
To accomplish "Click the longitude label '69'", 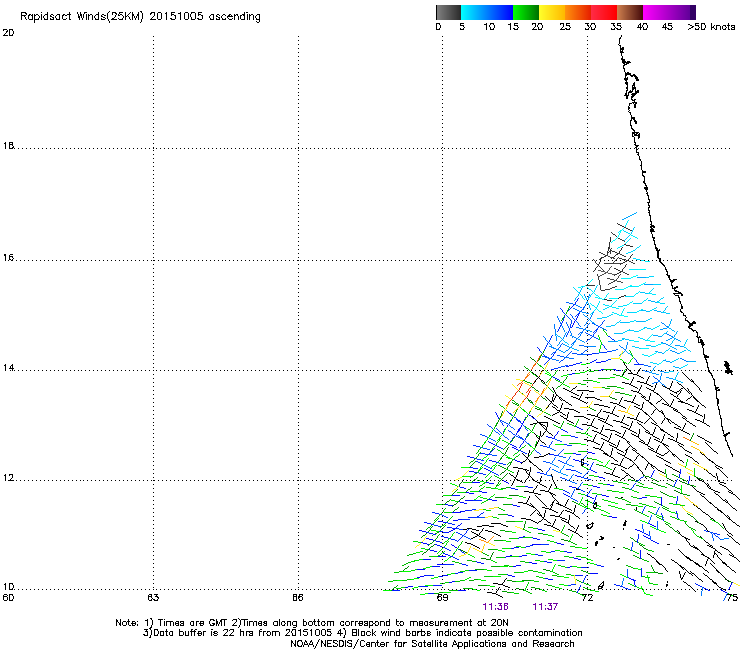I will click(442, 598).
